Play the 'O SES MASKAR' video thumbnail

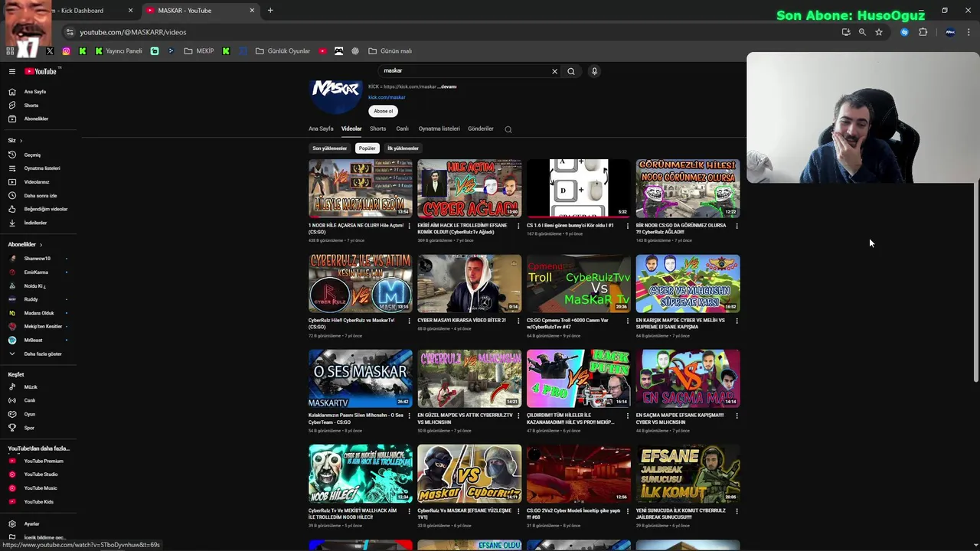[361, 379]
